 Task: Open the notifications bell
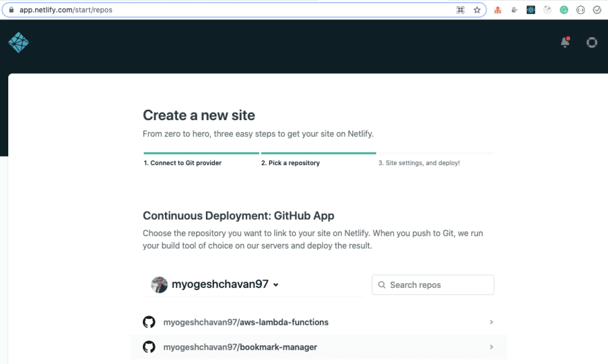565,42
